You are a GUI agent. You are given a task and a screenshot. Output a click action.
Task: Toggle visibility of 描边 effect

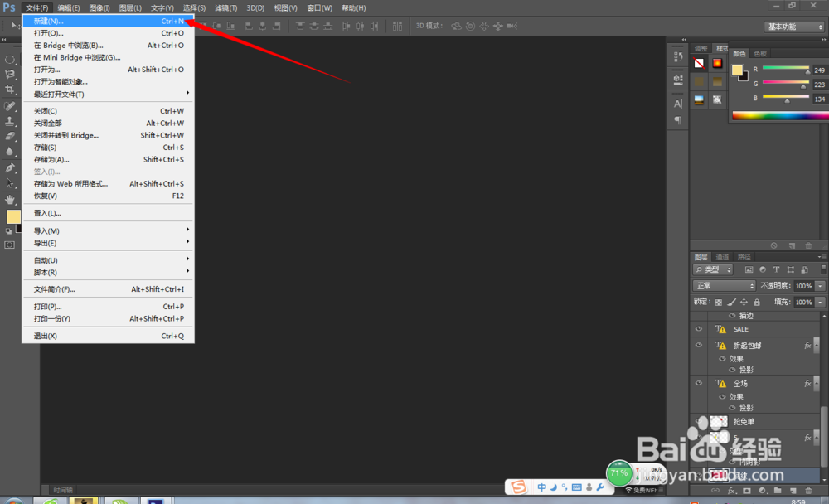732,316
